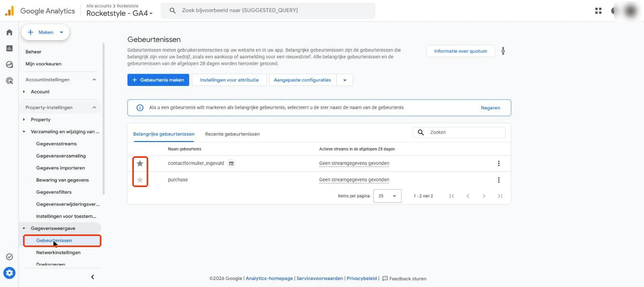Click the info icon in the banner

(x=140, y=108)
